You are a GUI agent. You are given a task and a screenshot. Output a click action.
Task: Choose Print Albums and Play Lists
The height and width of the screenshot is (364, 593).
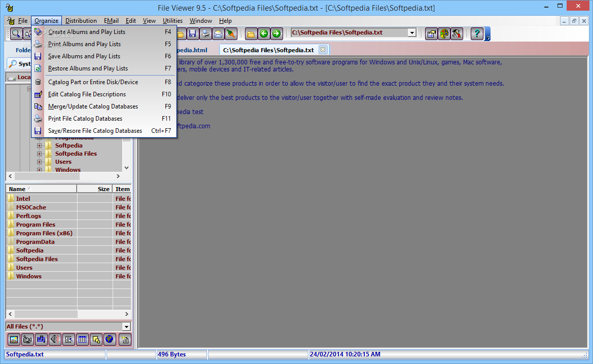[x=103, y=44]
